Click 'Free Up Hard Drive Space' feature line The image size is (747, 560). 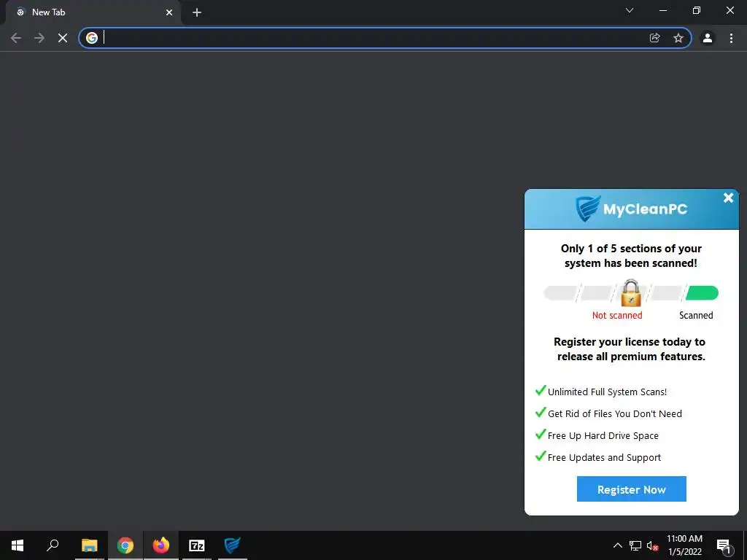603,436
